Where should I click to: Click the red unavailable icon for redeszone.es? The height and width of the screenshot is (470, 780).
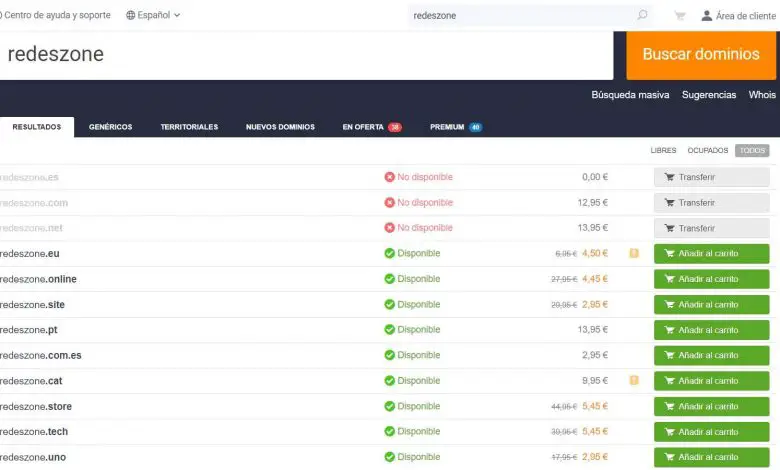[x=390, y=177]
